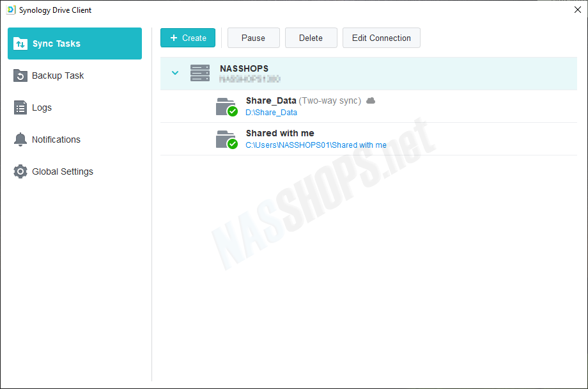Screen dimensions: 588x389
Task: Click the NASSHOPS server icon
Action: tap(200, 73)
